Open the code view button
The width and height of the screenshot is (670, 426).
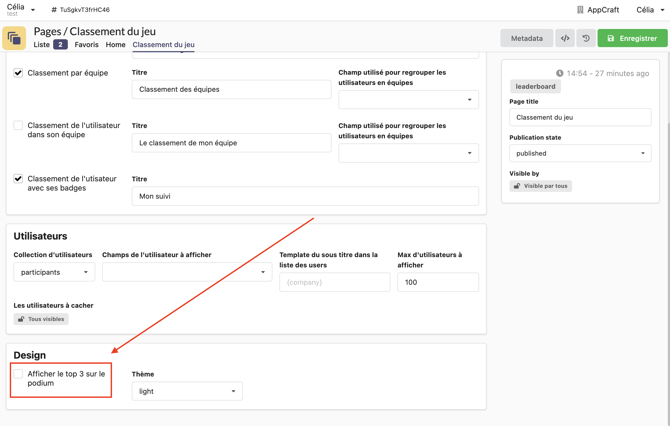coord(565,38)
